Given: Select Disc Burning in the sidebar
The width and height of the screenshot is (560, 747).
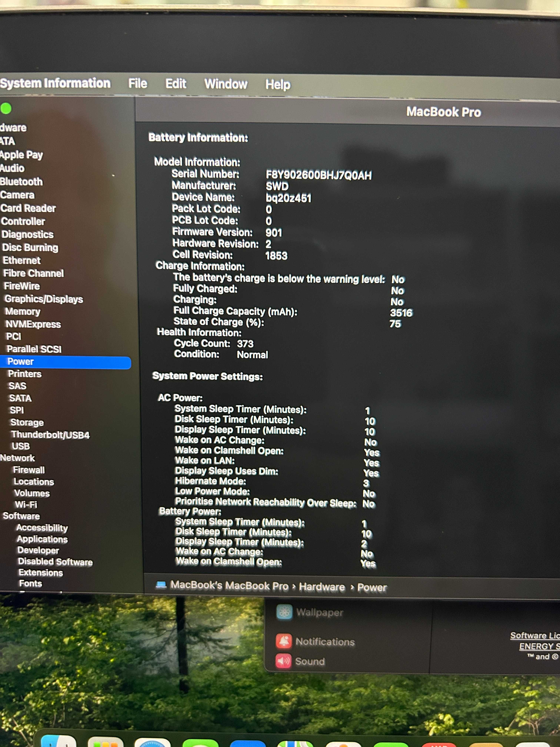Looking at the screenshot, I should pos(30,248).
